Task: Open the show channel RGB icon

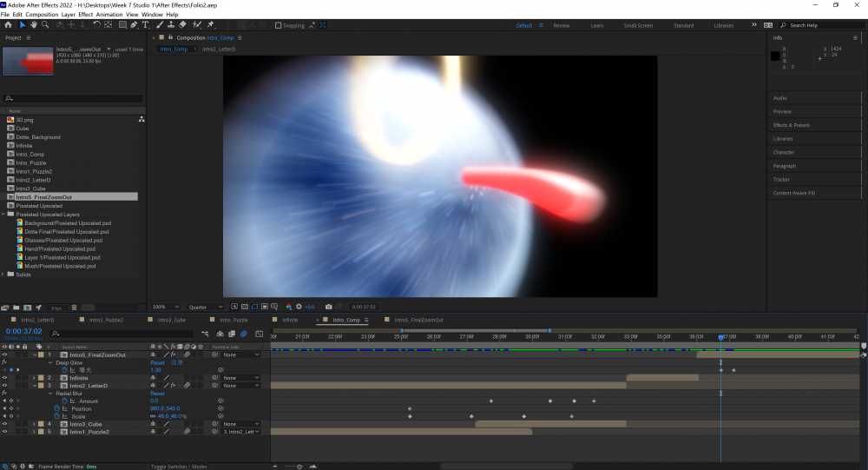Action: tap(288, 307)
